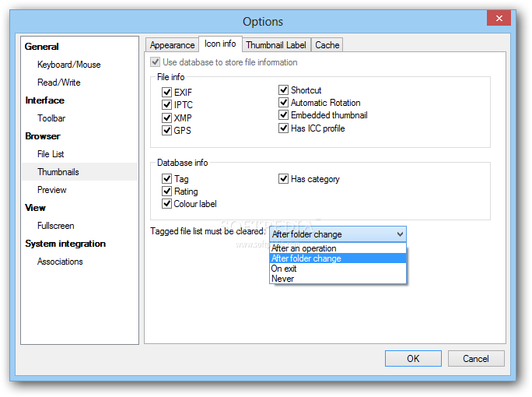
Task: Select the Toolbar item under Interface
Action: [x=51, y=118]
